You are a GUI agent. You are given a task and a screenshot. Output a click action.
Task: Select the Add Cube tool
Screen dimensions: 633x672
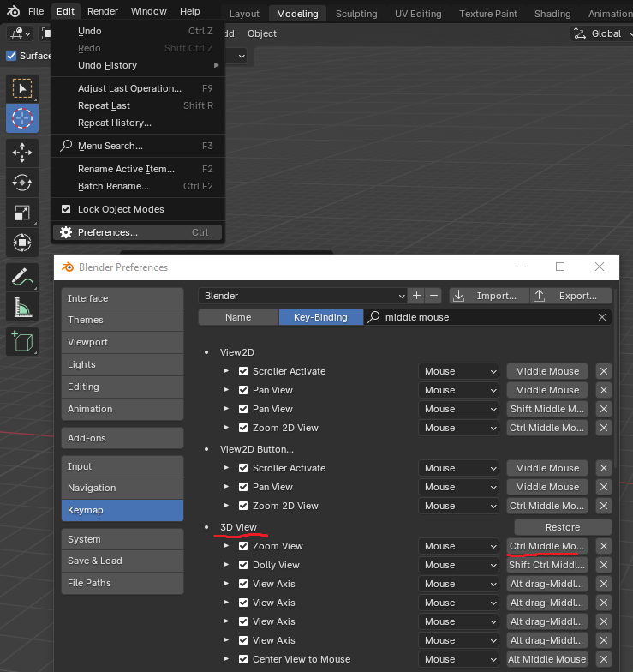(22, 341)
